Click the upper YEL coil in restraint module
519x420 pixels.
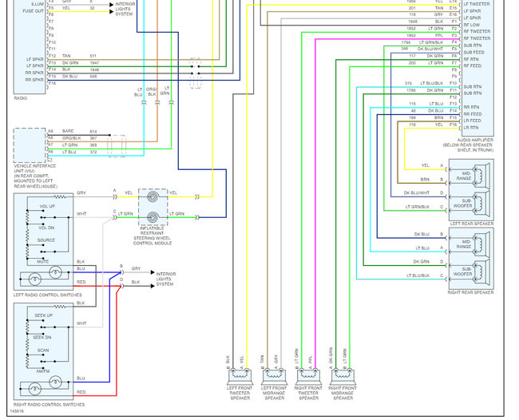click(x=153, y=197)
